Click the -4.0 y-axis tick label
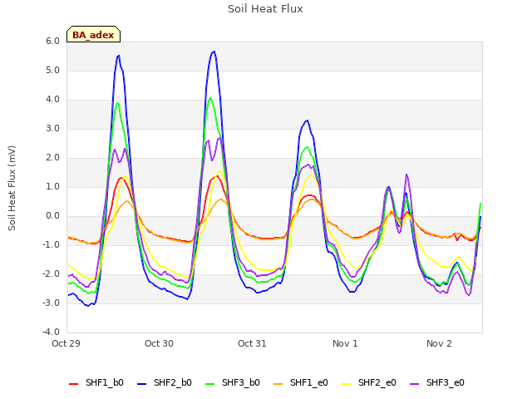The height and width of the screenshot is (399, 532). pyautogui.click(x=51, y=332)
